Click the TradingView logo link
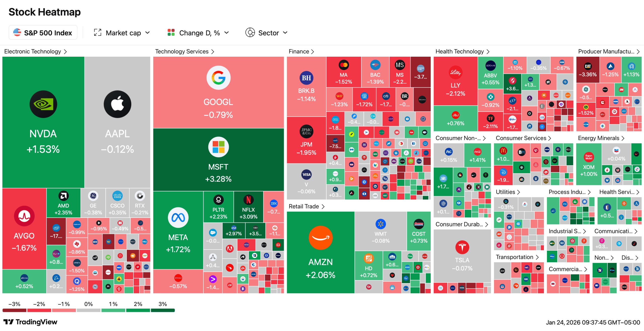This screenshot has height=331, width=644. (x=30, y=322)
